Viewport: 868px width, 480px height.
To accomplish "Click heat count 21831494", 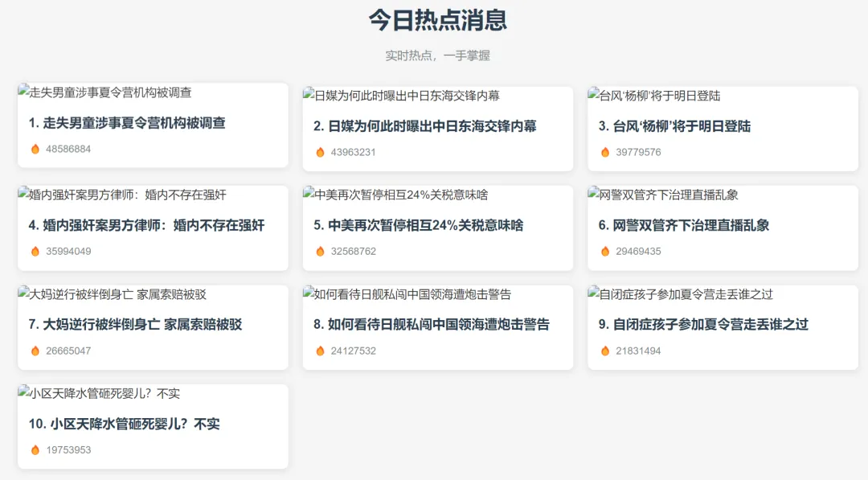I will [x=638, y=351].
